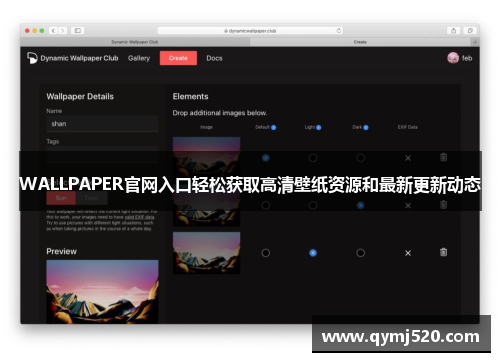Viewport: 500px width, 362px height.
Task: Click Dynamic Wallpaper Club site title
Action: tap(79, 58)
